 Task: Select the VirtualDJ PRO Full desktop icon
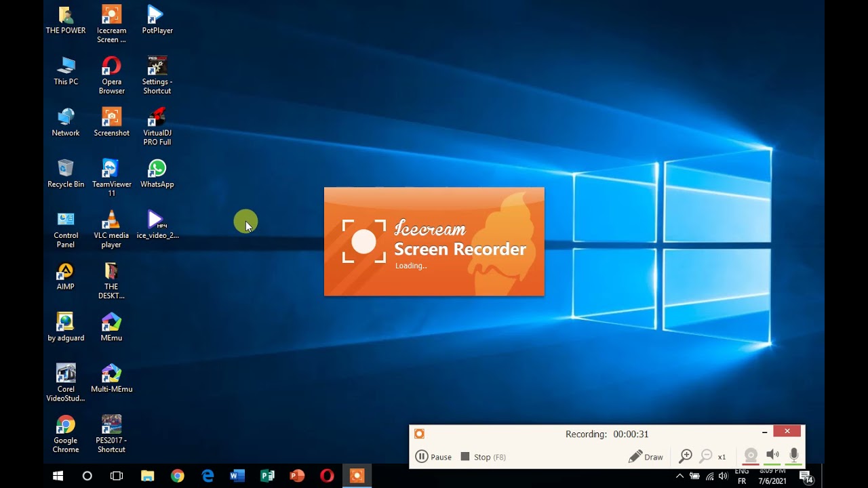[x=157, y=127]
